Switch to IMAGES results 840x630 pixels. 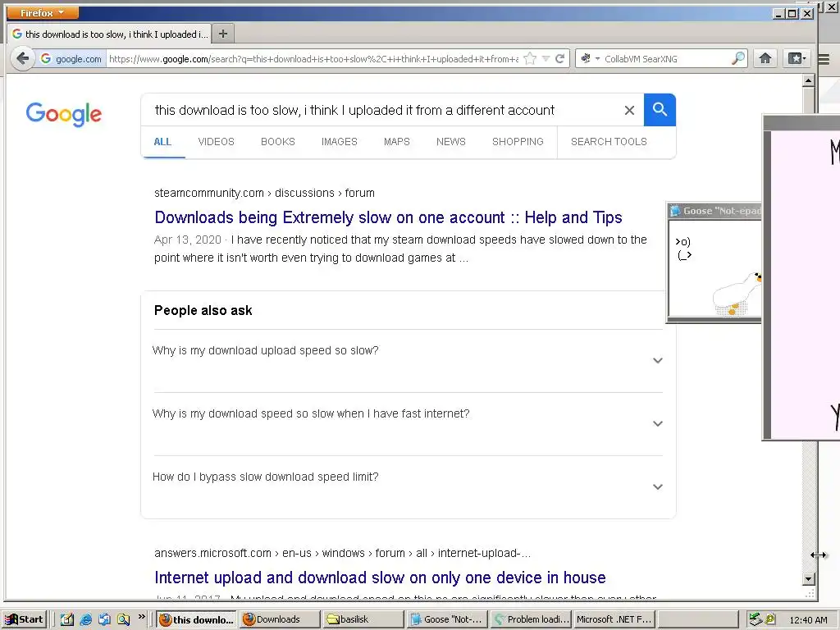coord(339,142)
